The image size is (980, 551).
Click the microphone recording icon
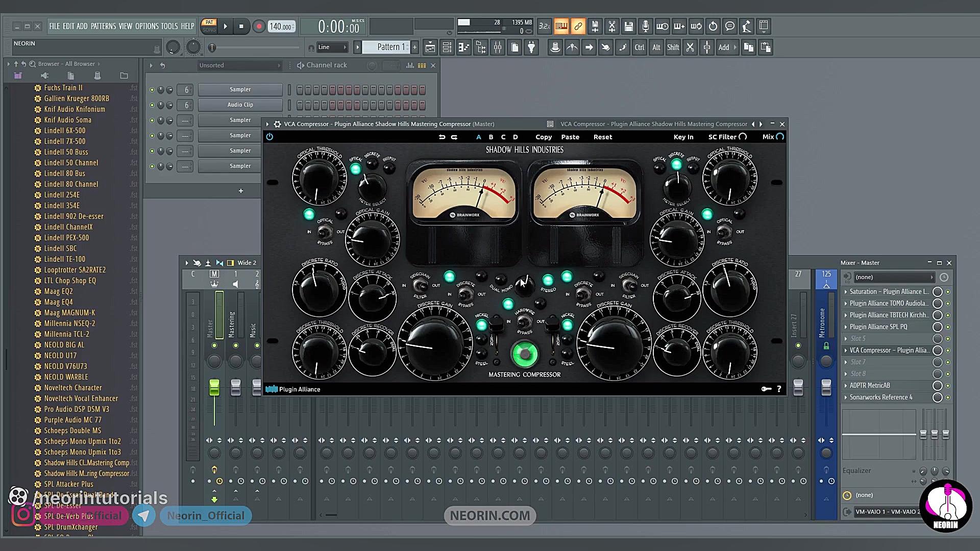[646, 27]
